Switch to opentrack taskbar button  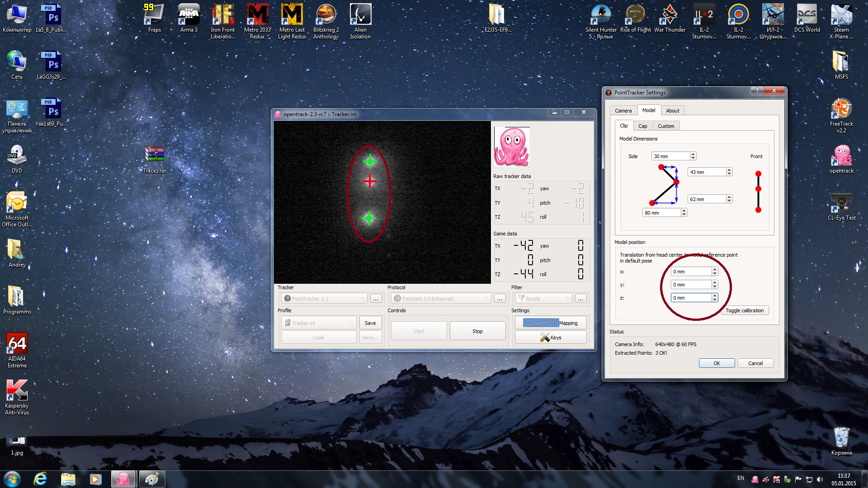tap(123, 479)
